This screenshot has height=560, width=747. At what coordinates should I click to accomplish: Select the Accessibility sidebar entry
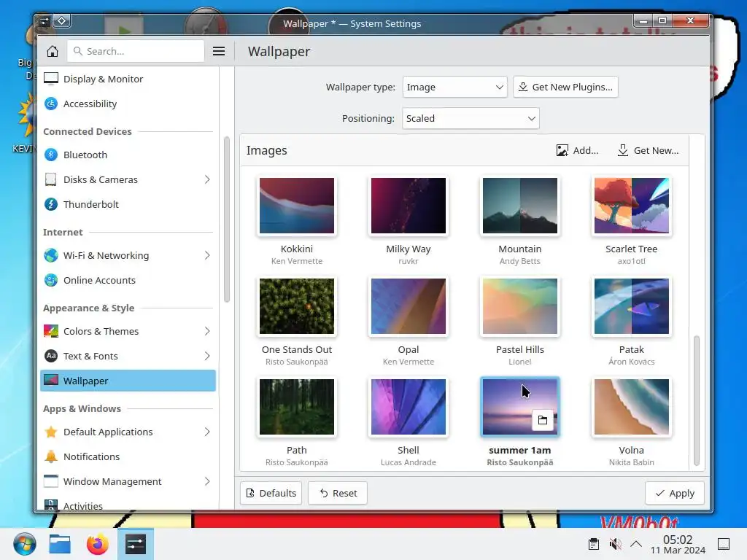tap(128, 104)
